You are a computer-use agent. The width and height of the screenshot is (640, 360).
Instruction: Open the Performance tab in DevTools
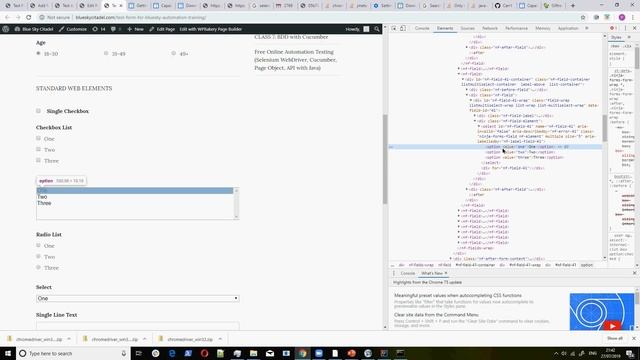tap(516, 28)
